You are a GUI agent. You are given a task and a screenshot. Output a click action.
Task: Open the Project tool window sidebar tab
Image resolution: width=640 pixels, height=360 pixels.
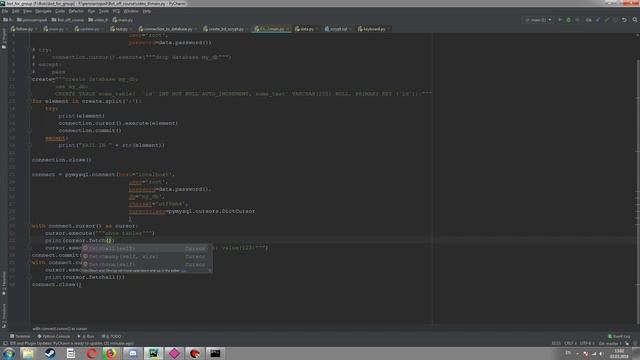pos(4,39)
